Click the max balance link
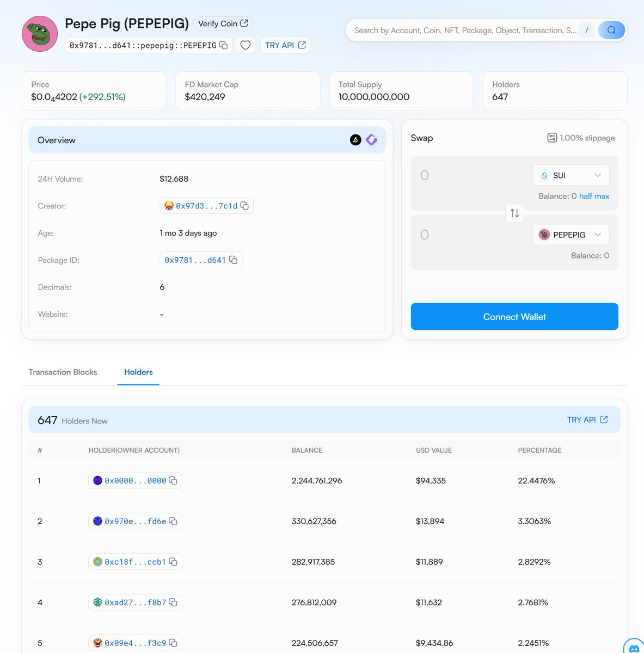The width and height of the screenshot is (644, 653). (602, 196)
